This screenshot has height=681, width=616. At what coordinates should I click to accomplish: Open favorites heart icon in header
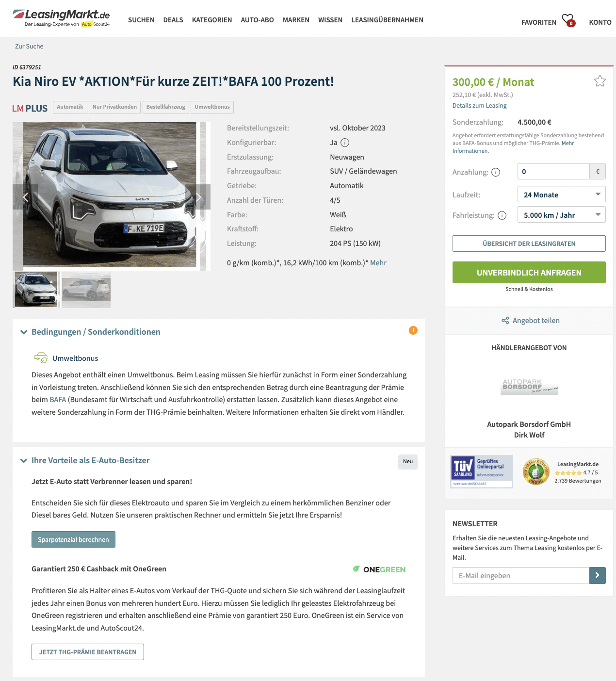(x=568, y=20)
